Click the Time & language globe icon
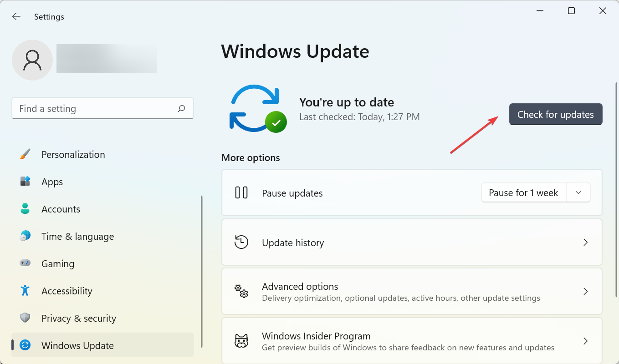The width and height of the screenshot is (619, 364). coord(25,236)
